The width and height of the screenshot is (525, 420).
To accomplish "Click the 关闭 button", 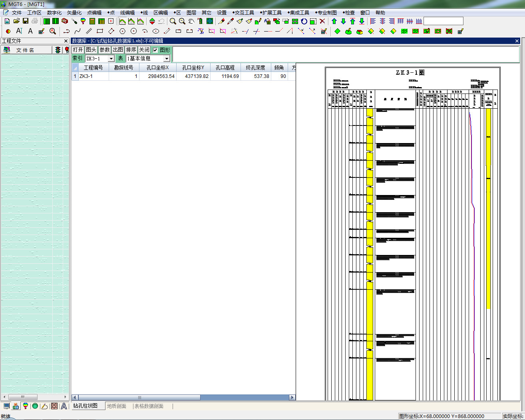I will pos(144,50).
